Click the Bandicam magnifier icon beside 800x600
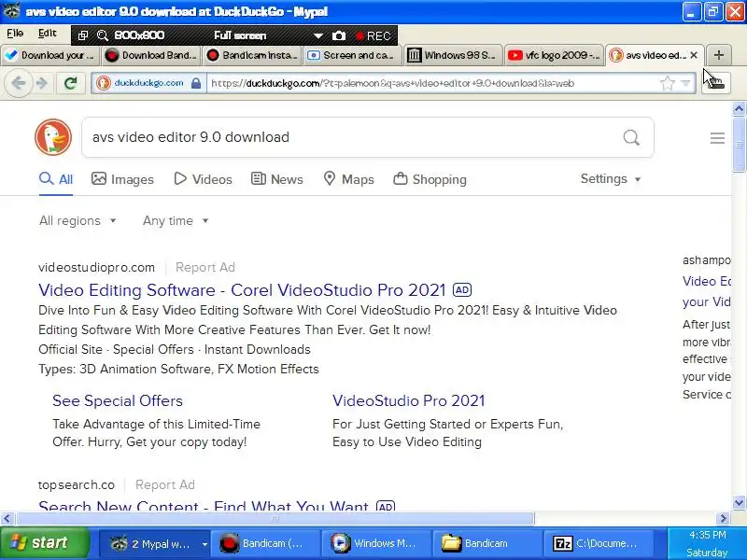 point(103,35)
